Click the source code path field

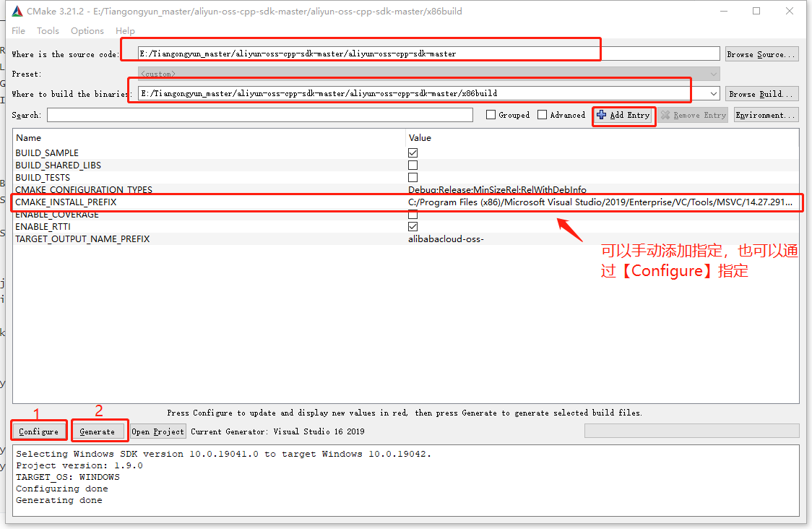tap(429, 54)
